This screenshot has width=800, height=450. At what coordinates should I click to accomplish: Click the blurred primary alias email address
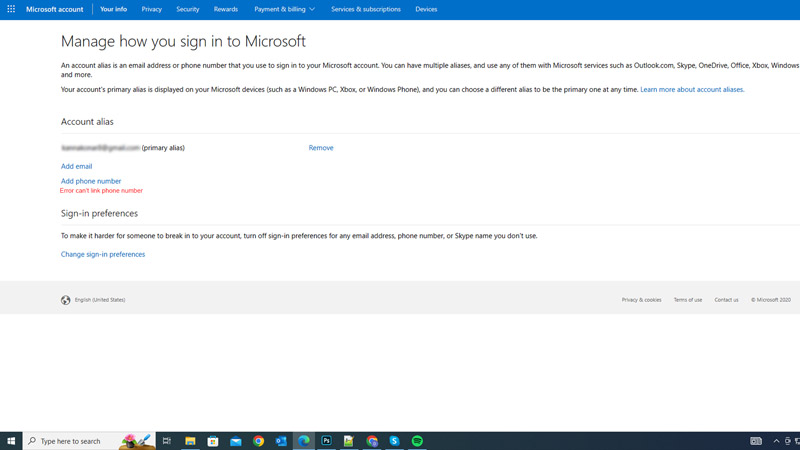click(101, 148)
